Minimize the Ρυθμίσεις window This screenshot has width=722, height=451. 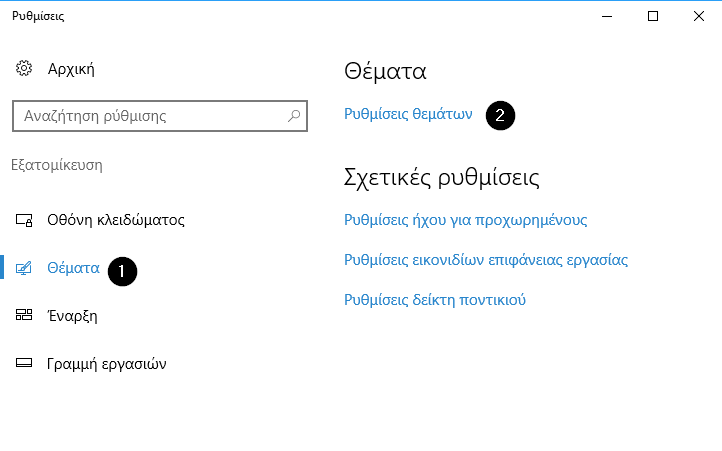[607, 16]
